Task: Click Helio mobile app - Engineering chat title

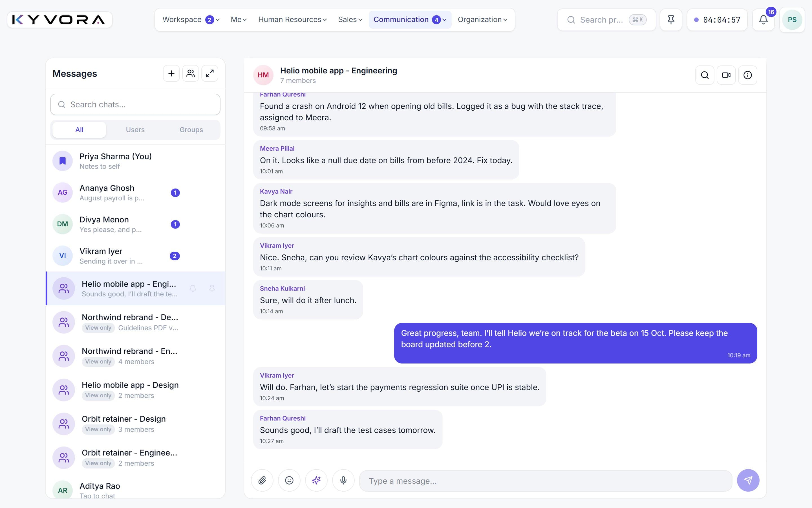Action: (339, 71)
